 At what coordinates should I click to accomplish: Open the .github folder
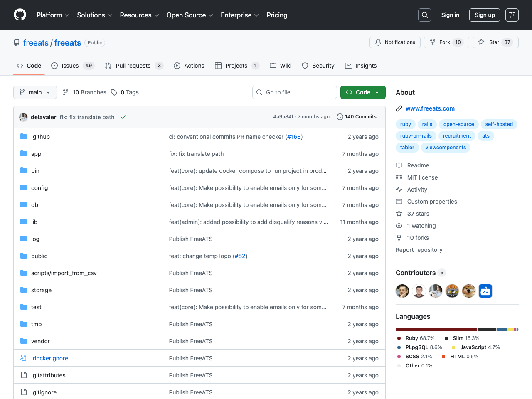(40, 137)
